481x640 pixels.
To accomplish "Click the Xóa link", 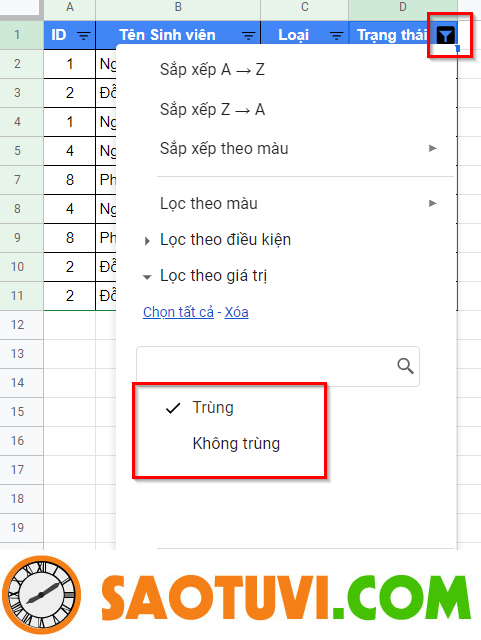I will coord(236,312).
